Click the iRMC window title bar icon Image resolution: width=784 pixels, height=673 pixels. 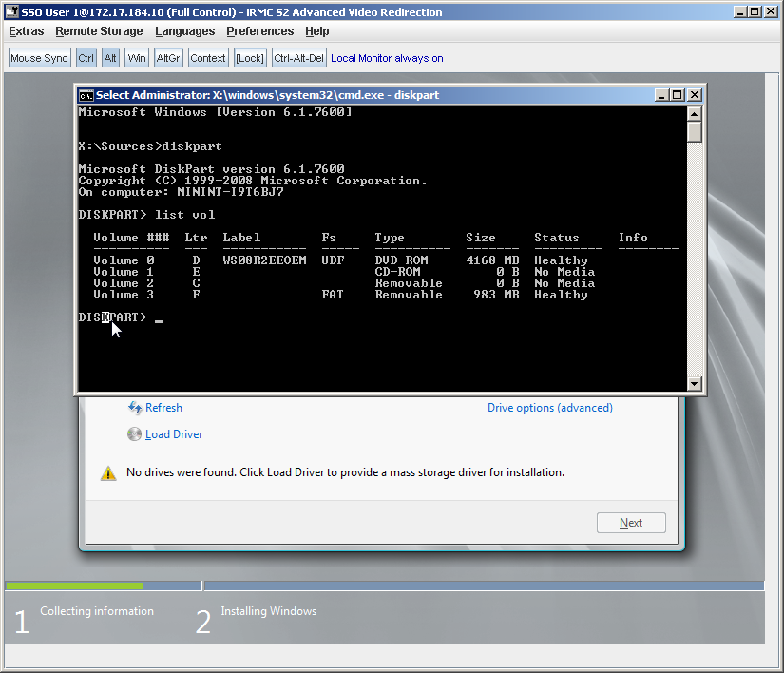pyautogui.click(x=11, y=11)
